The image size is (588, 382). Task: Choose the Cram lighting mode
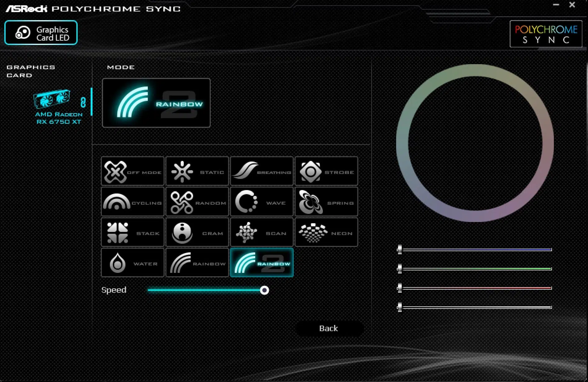click(x=197, y=232)
